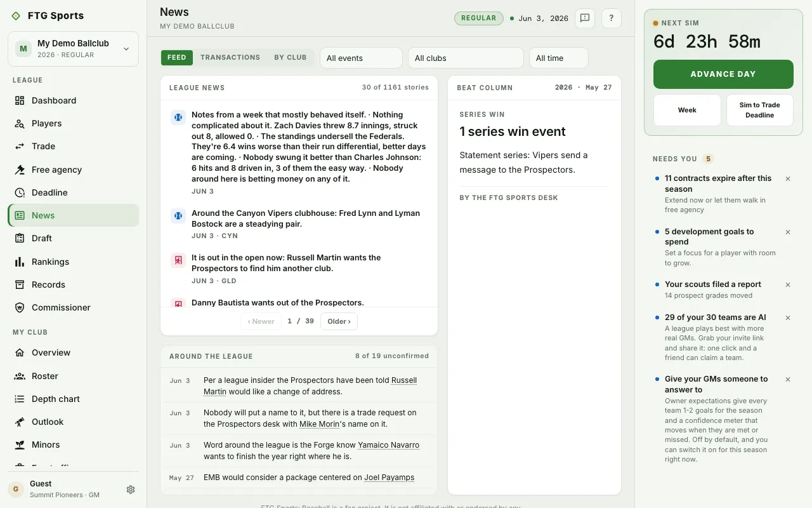Open the All events filter dropdown

pos(361,58)
